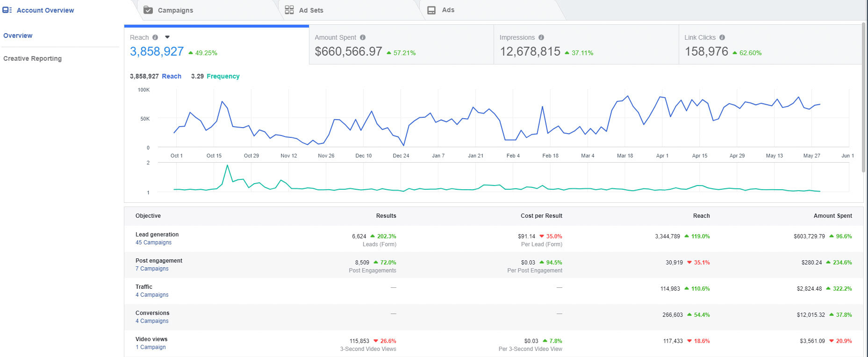Switch to the Ad Sets tab
868x357 pixels.
point(311,10)
